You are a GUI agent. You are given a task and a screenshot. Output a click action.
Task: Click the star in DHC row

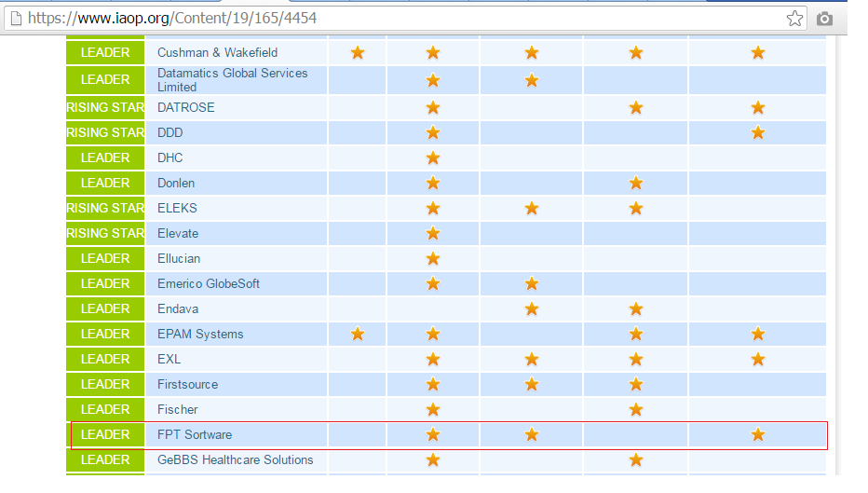433,157
